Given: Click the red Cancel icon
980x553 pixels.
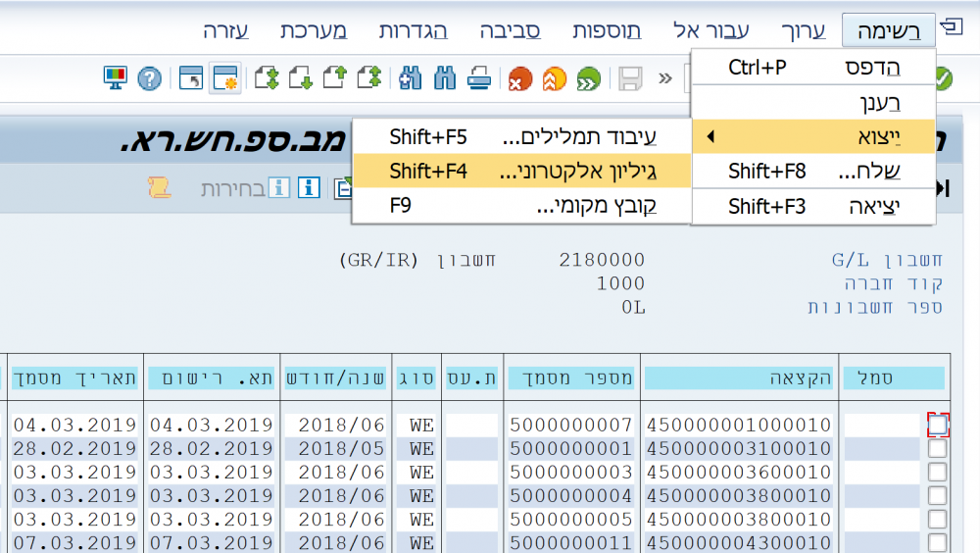Looking at the screenshot, I should pyautogui.click(x=520, y=79).
